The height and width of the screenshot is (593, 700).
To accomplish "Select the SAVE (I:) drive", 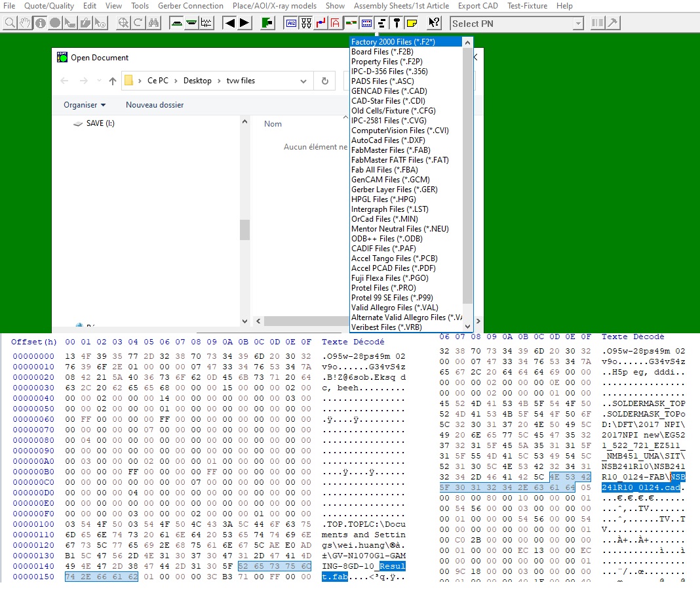I will click(100, 123).
